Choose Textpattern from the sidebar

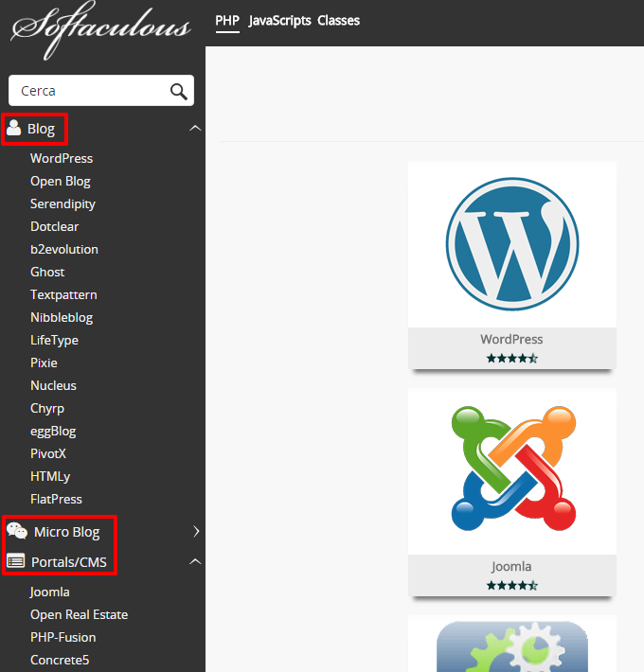[x=63, y=295]
